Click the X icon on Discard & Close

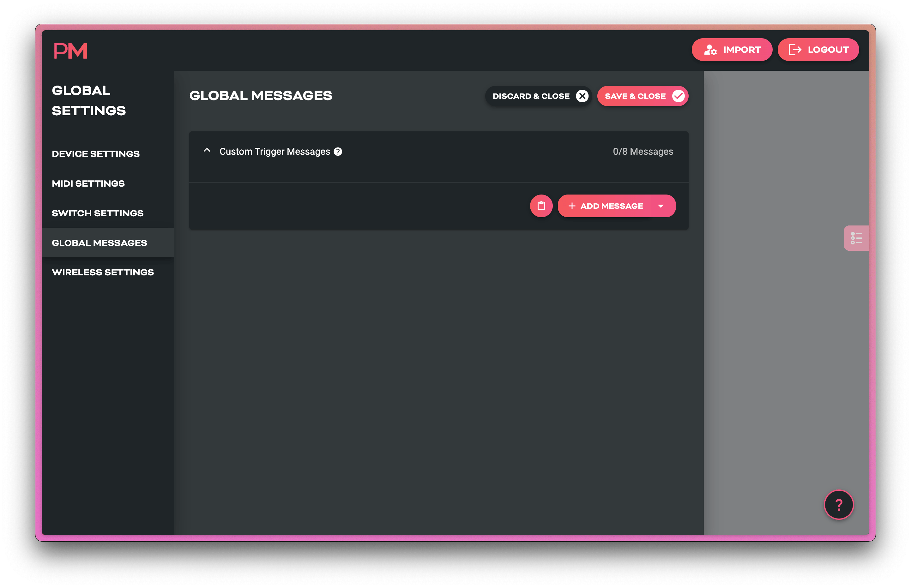pos(582,96)
